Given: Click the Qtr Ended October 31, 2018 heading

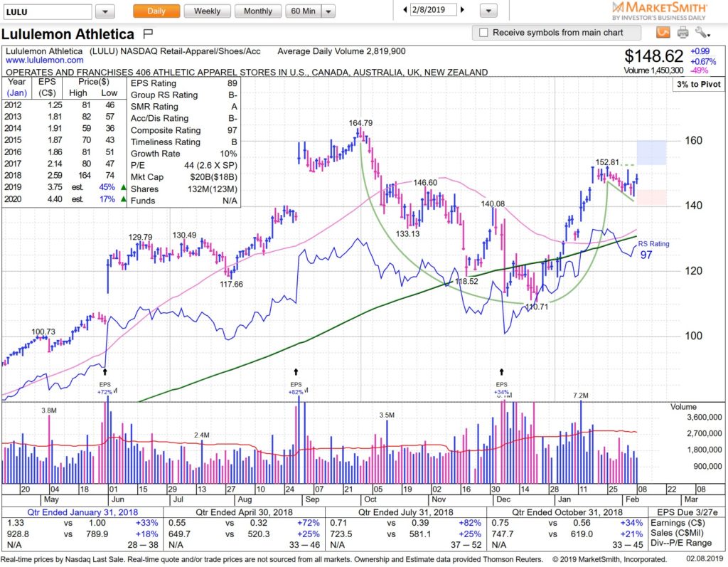Looking at the screenshot, I should (567, 512).
